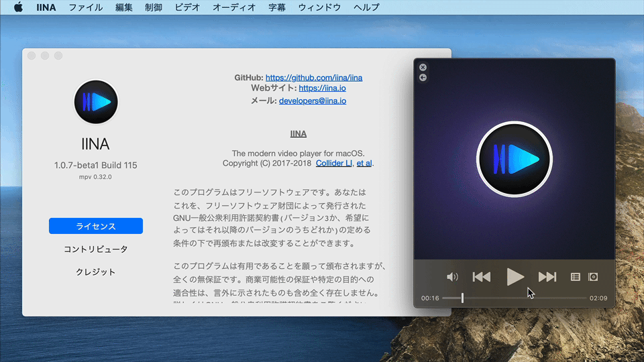Click the About window close button
644x362 pixels.
point(32,56)
